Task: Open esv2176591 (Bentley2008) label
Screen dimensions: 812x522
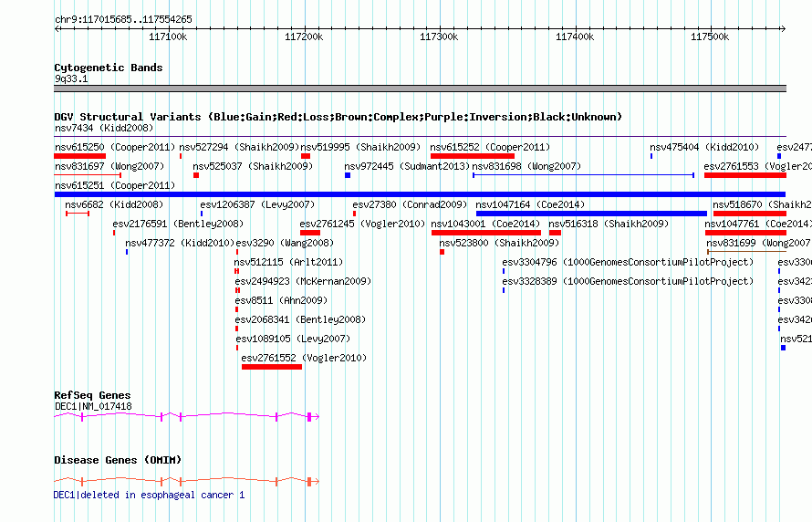Action: tap(178, 224)
